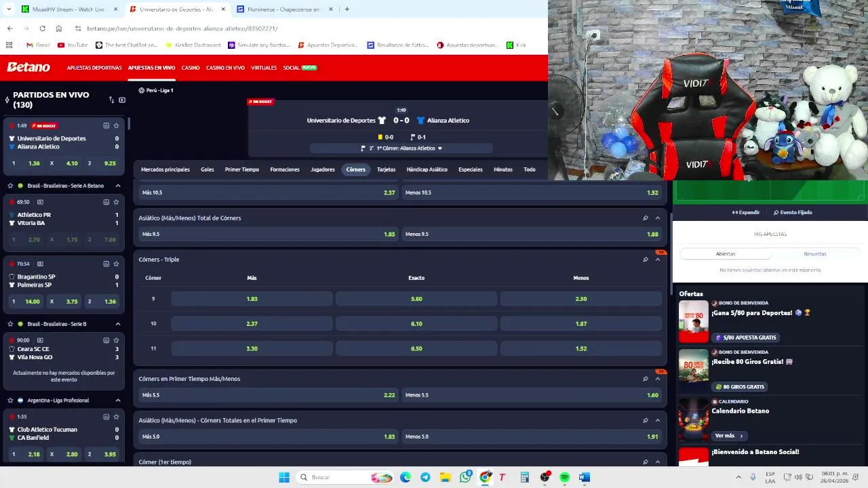Collapse Brasil Serie B league section

[x=117, y=324]
